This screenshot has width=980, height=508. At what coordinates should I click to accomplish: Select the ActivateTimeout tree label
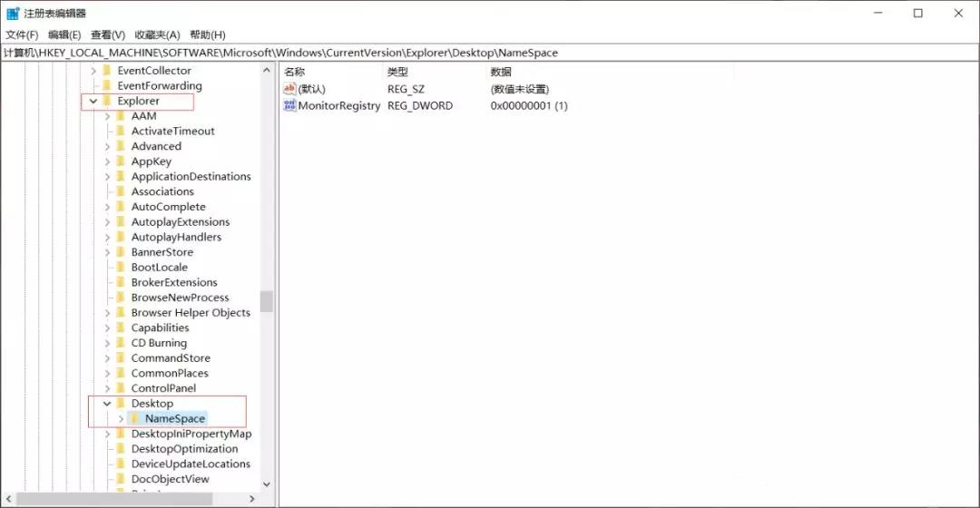coord(172,132)
